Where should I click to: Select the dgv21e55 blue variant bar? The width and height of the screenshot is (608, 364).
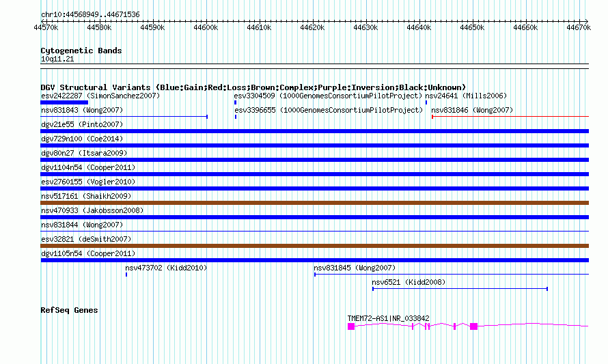pyautogui.click(x=314, y=131)
